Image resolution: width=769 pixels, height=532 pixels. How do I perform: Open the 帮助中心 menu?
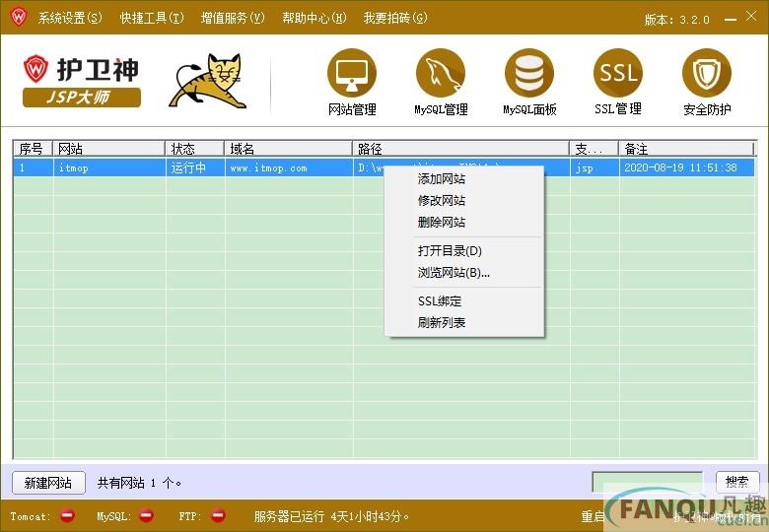click(314, 18)
